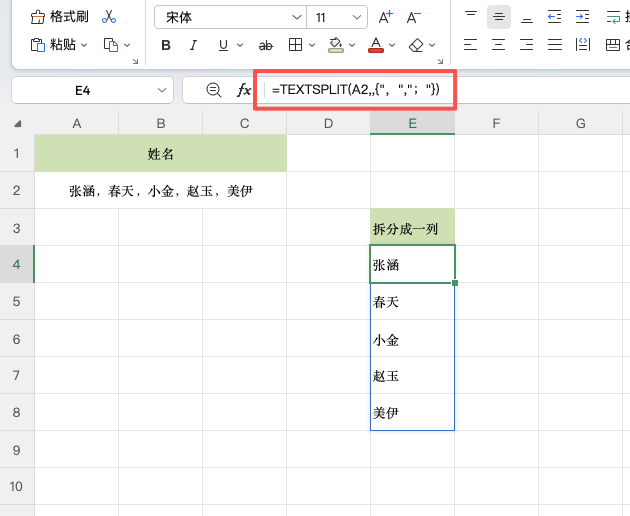The width and height of the screenshot is (630, 516).
Task: Apply the red font color
Action: coord(376,45)
